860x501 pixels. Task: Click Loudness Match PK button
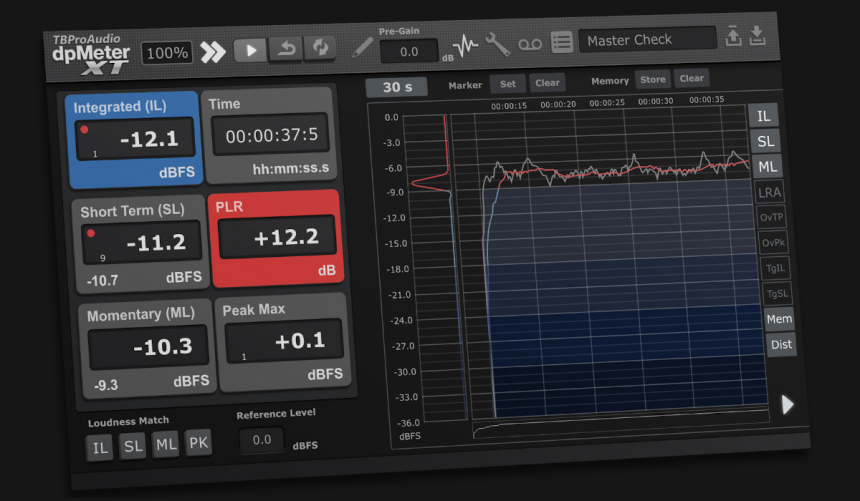pyautogui.click(x=199, y=442)
